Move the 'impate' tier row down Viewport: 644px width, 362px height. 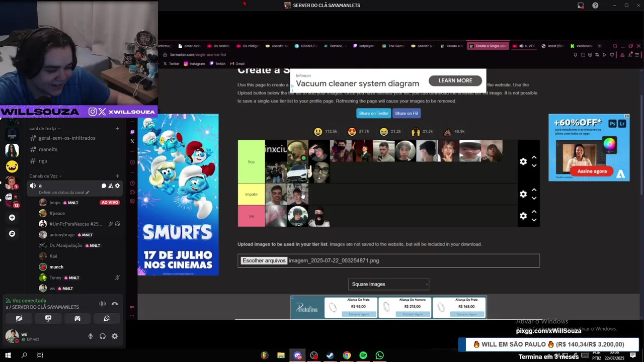tap(534, 198)
